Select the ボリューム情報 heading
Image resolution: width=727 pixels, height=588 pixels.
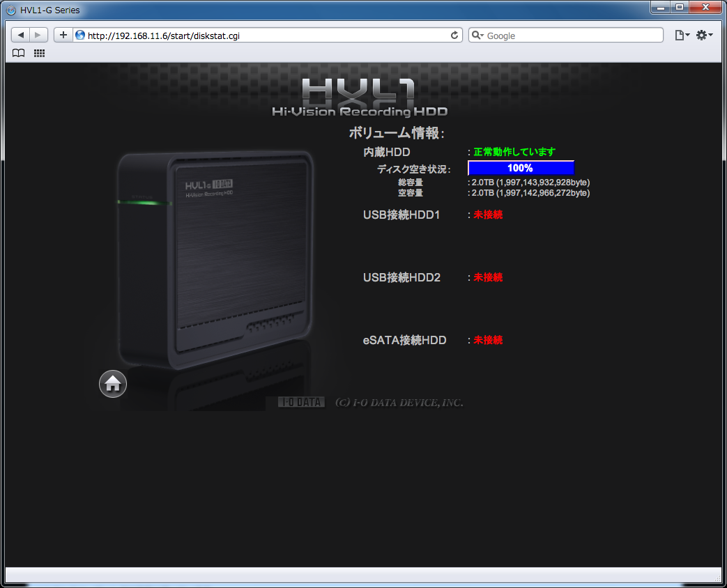(x=397, y=134)
